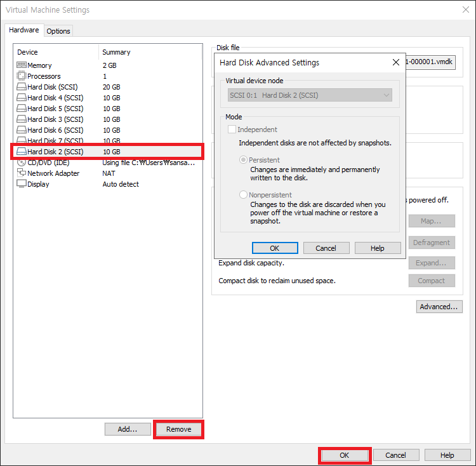476x466 pixels.
Task: Click Cancel in Hard Disk Advanced Settings
Action: click(326, 248)
